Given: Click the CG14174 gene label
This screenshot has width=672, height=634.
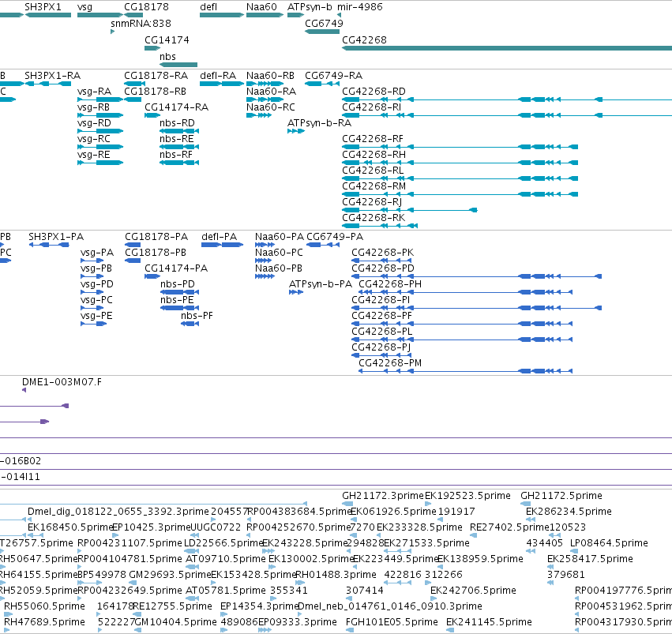Looking at the screenshot, I should [167, 39].
